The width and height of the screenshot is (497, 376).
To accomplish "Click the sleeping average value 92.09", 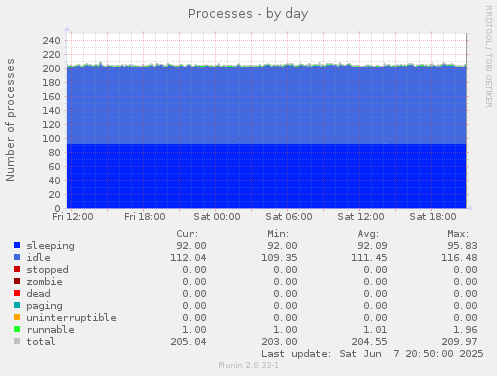I will pos(372,246).
